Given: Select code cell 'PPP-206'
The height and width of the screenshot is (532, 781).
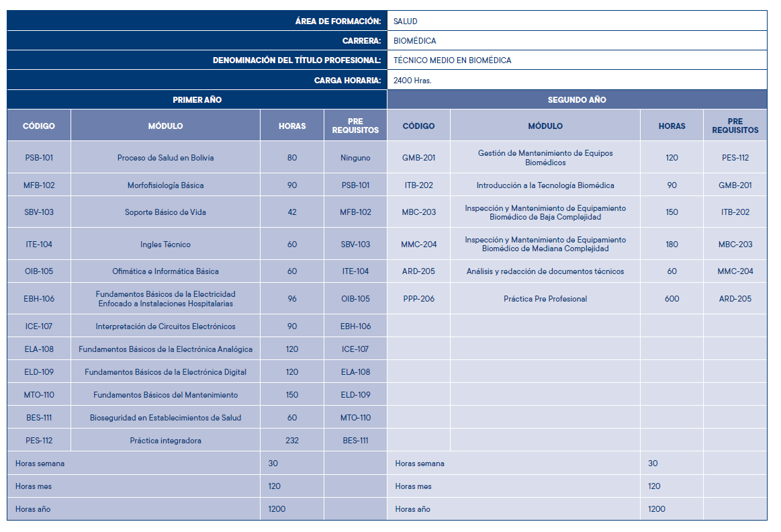Looking at the screenshot, I should tap(418, 298).
